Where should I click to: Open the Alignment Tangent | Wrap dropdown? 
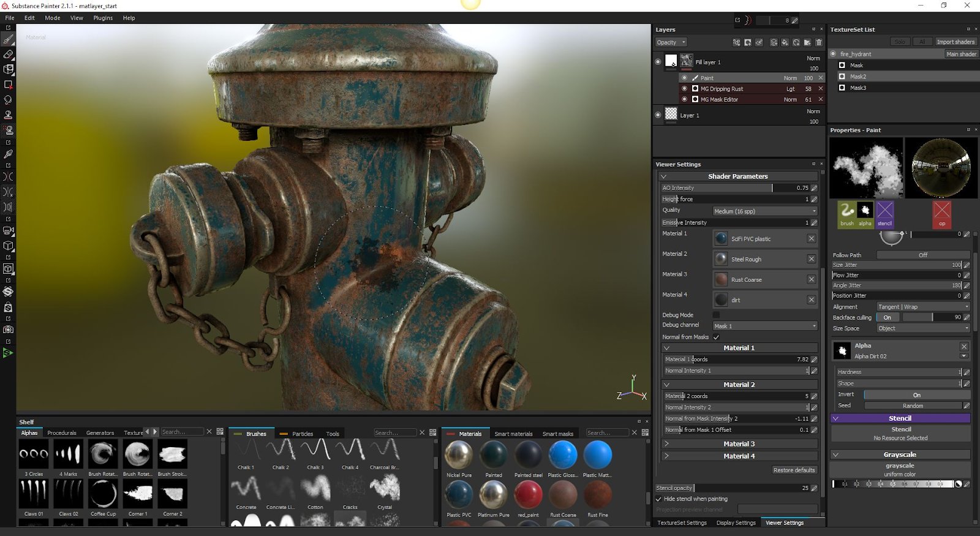coord(922,307)
